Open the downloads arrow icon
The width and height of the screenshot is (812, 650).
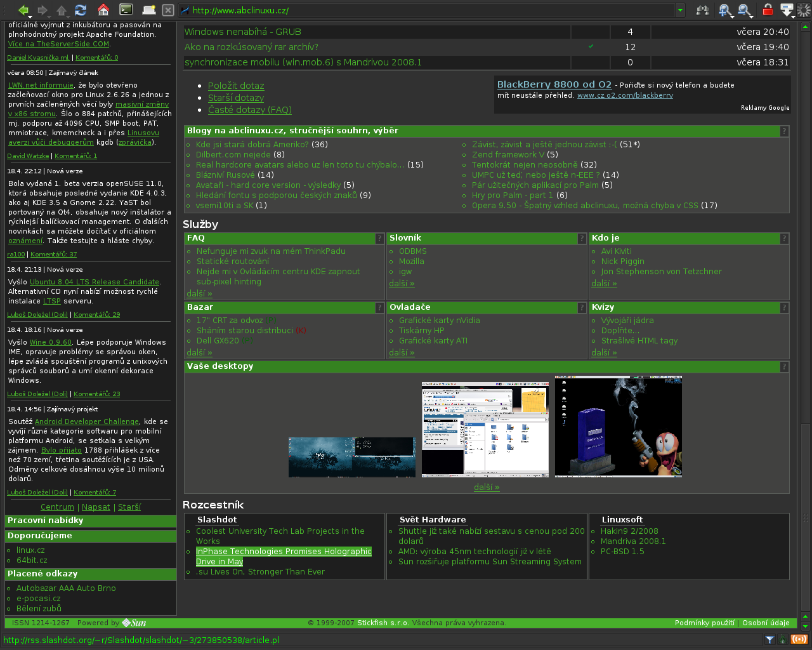click(x=786, y=9)
